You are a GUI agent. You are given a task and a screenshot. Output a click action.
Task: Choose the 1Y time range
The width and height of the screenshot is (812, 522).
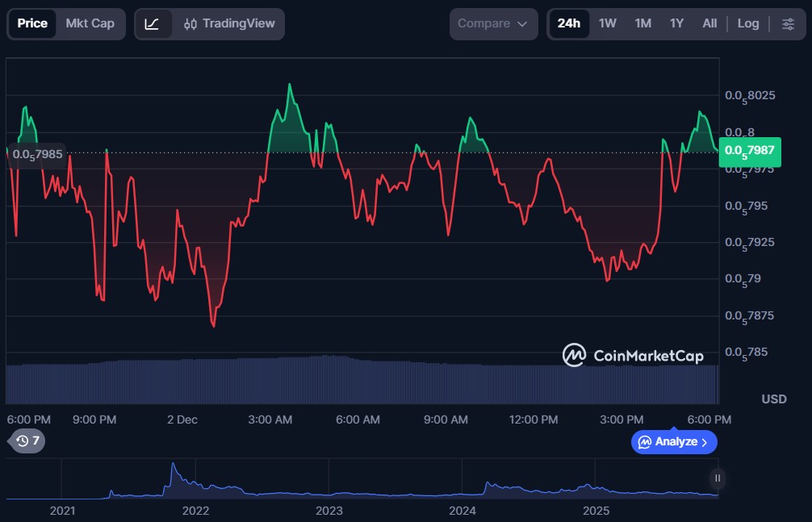(x=676, y=23)
